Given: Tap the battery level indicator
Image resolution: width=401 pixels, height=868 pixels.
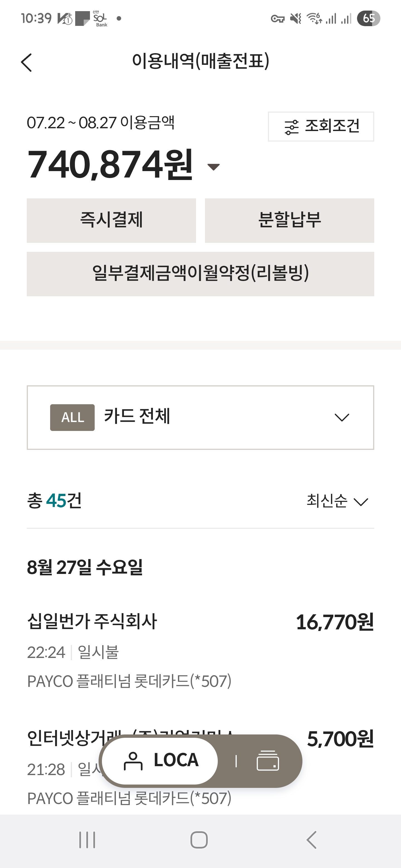Looking at the screenshot, I should [368, 19].
